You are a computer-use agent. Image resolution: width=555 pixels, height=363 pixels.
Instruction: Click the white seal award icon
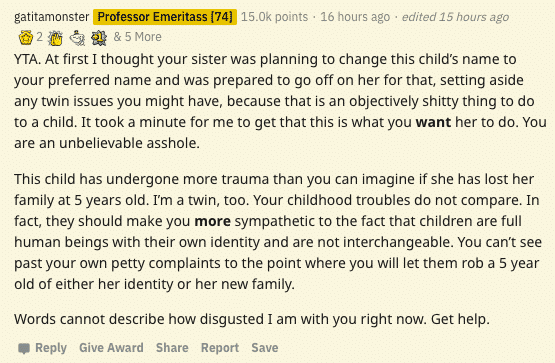point(77,38)
